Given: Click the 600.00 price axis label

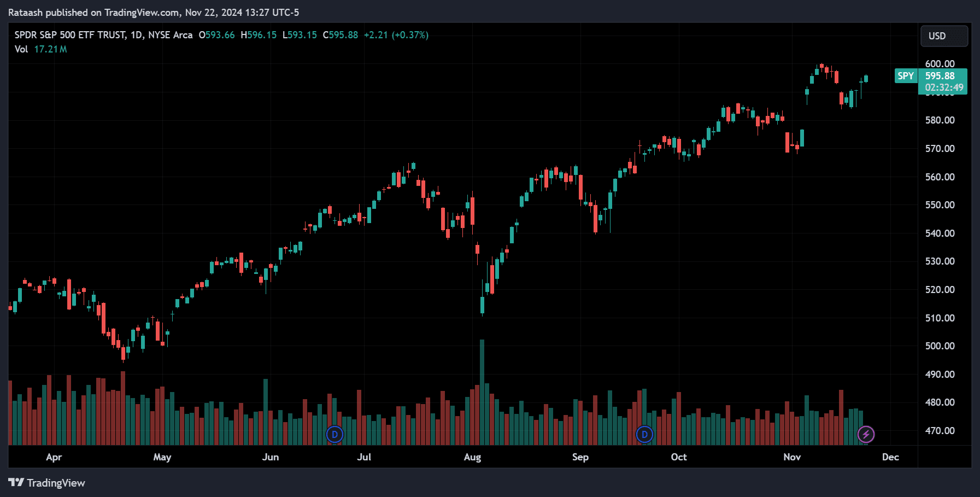Looking at the screenshot, I should [x=940, y=64].
